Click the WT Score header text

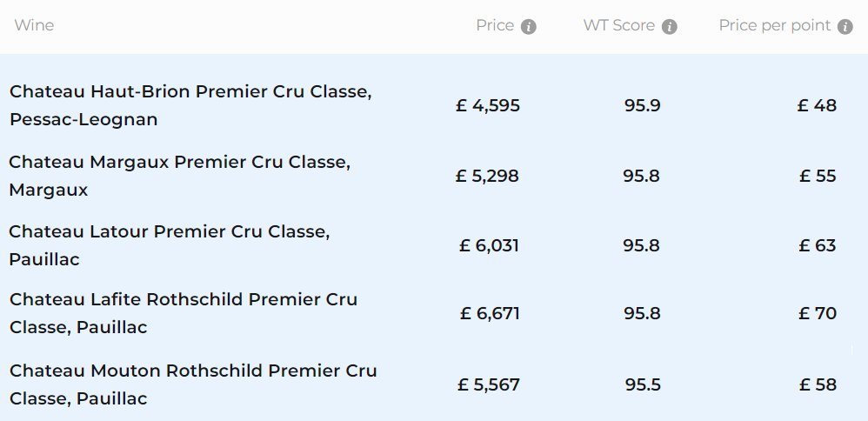tap(618, 25)
